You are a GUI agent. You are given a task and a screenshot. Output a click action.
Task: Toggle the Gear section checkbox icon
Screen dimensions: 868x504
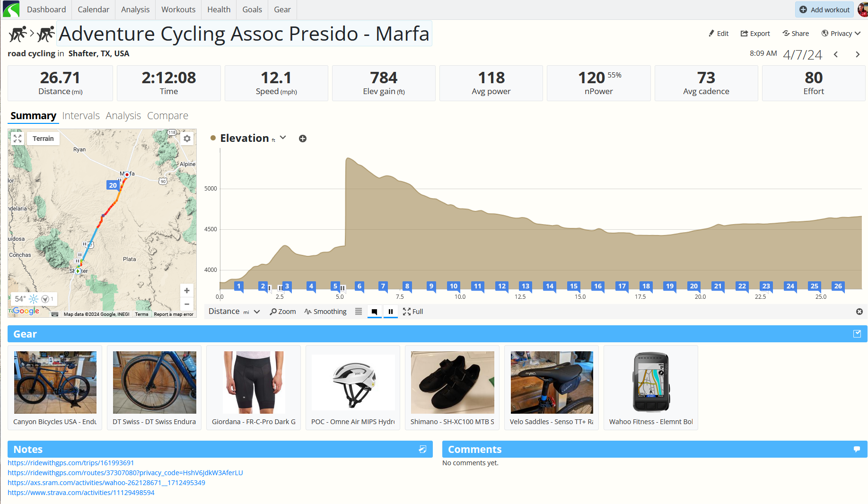pyautogui.click(x=857, y=334)
